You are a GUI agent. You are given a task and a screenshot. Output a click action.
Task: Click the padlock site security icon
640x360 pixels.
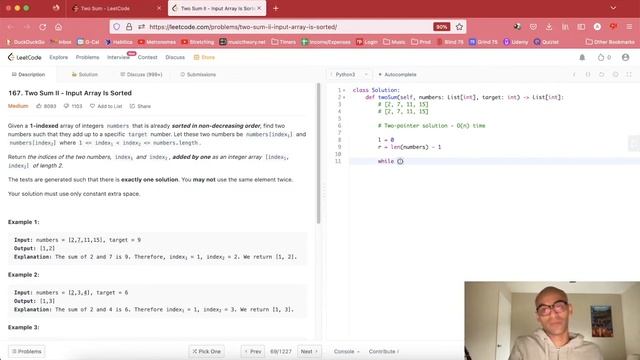pos(129,27)
